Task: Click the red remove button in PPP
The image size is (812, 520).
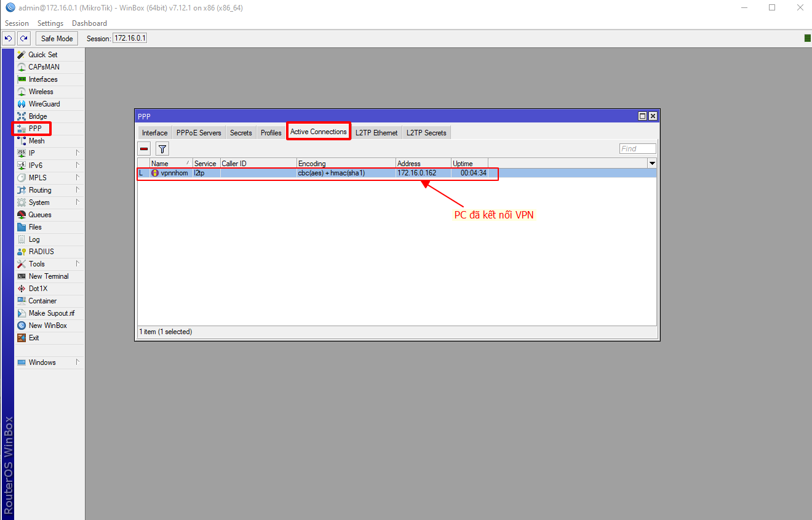Action: coord(144,148)
